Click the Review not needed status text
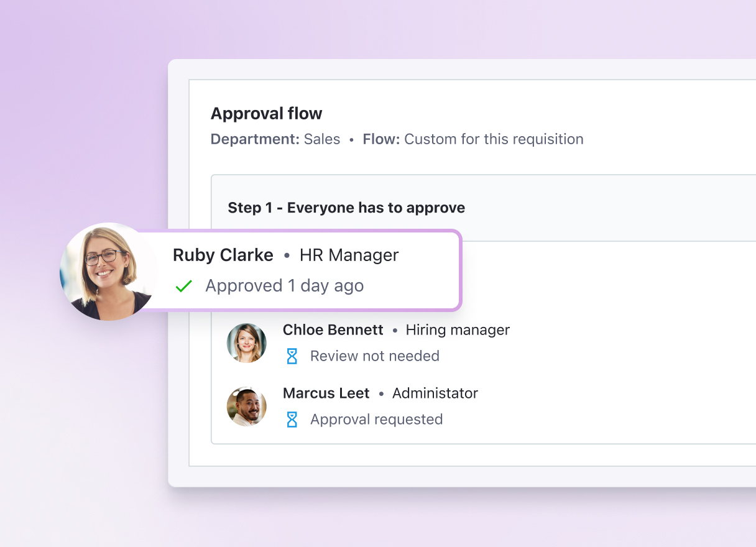The height and width of the screenshot is (547, 756). pos(374,356)
